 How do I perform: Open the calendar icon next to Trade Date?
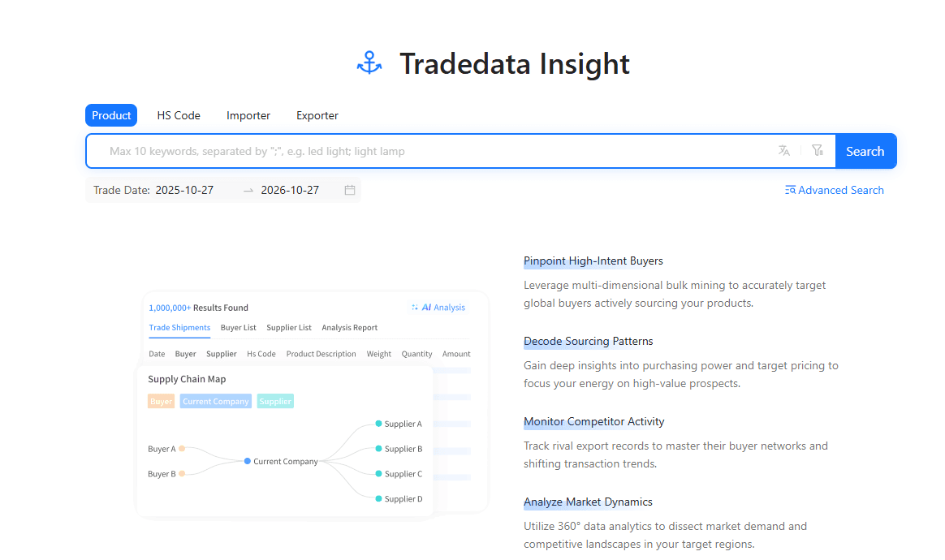pyautogui.click(x=350, y=190)
